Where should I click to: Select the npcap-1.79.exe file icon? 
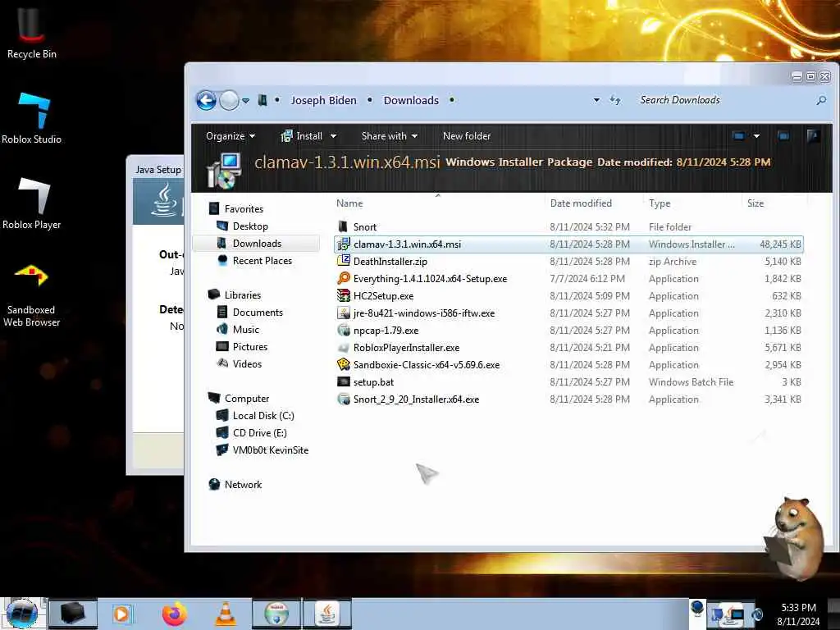point(344,330)
